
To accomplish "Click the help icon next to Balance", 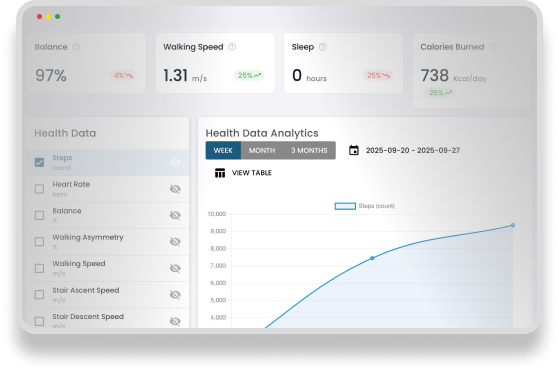I will pos(76,47).
